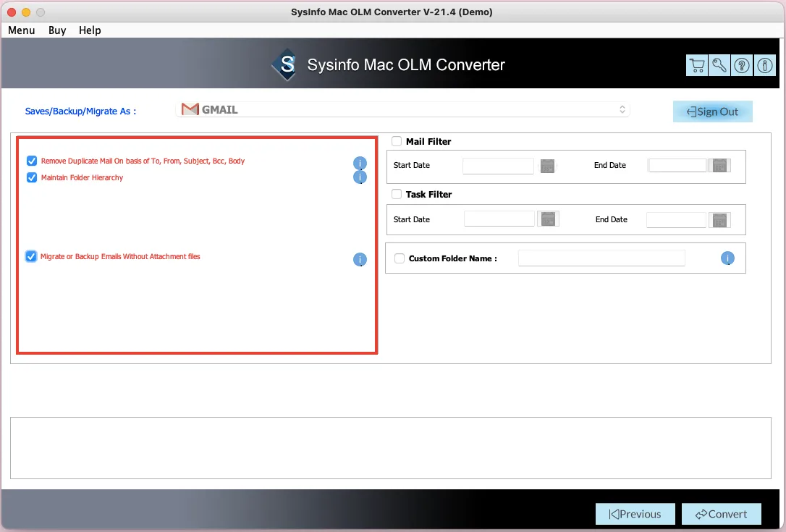
Task: Enable the Task Filter checkbox
Action: click(397, 194)
